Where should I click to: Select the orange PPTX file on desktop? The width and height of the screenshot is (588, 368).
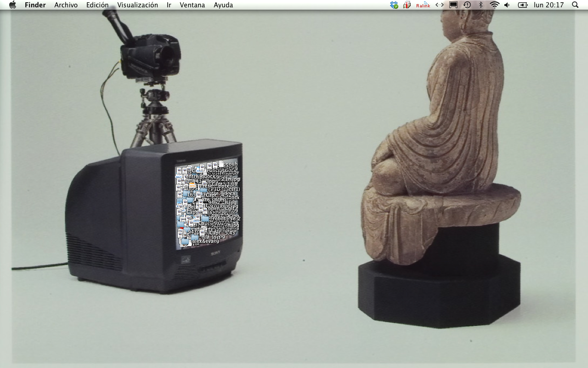192,185
